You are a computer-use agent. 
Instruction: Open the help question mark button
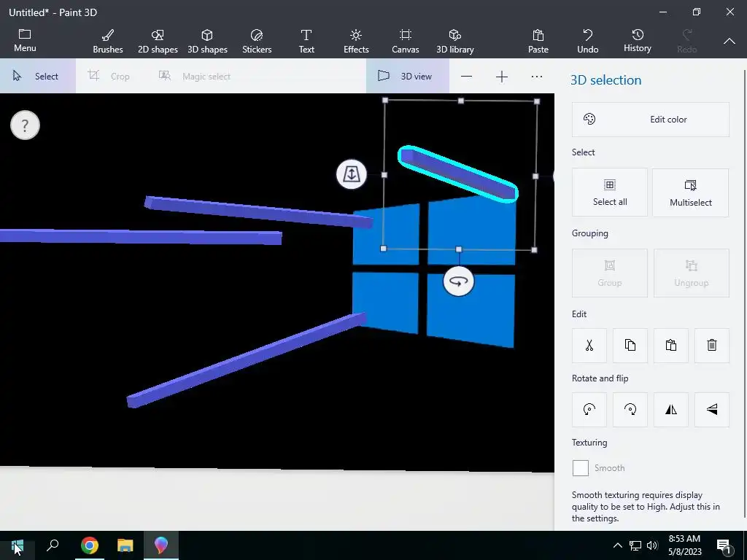(26, 125)
